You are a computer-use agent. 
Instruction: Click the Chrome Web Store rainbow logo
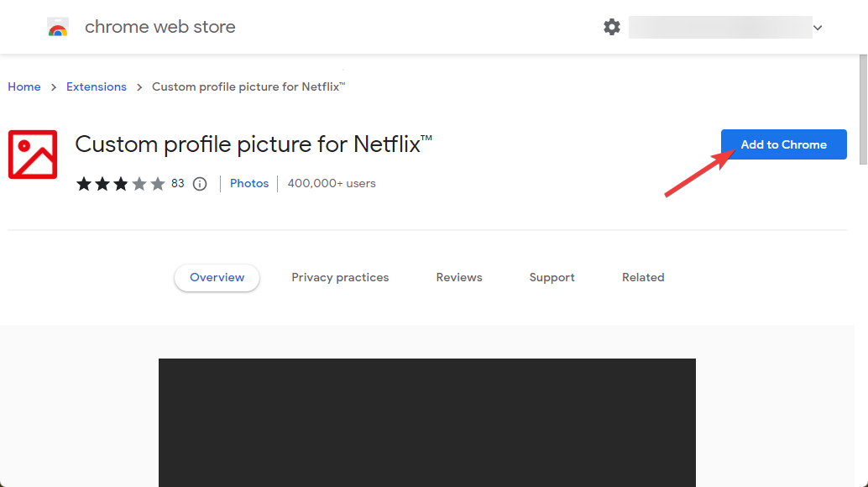(x=58, y=27)
